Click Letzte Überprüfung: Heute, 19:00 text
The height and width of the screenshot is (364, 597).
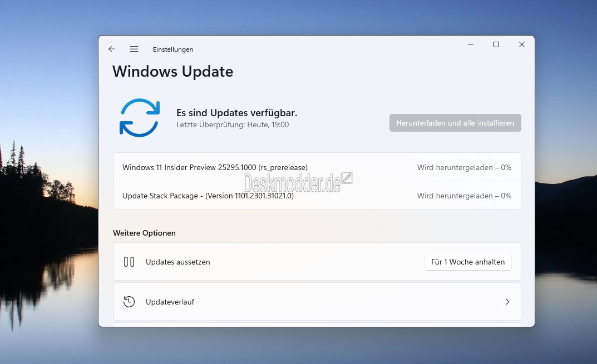pyautogui.click(x=233, y=124)
